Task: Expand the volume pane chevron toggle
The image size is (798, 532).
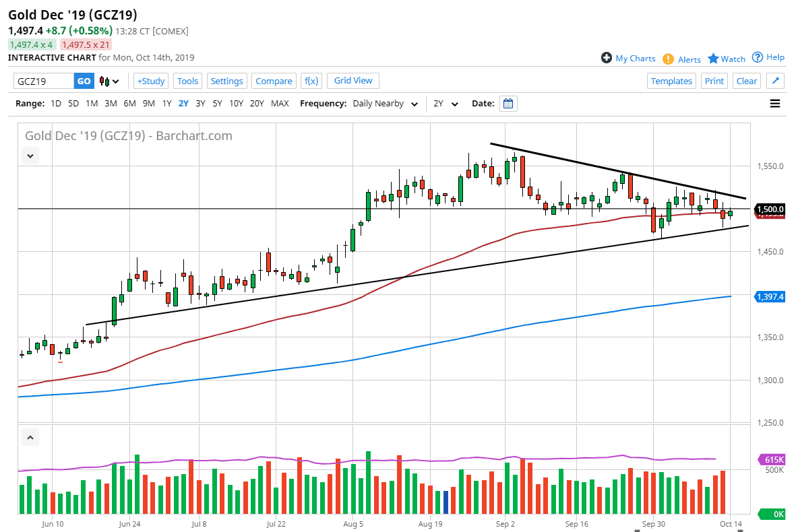Action: (30, 437)
